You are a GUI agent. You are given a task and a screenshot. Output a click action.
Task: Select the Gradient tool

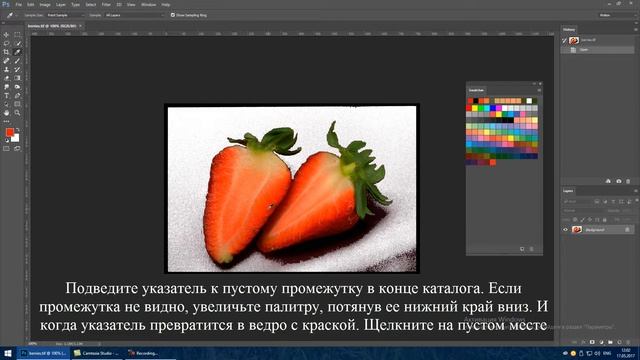(17, 78)
